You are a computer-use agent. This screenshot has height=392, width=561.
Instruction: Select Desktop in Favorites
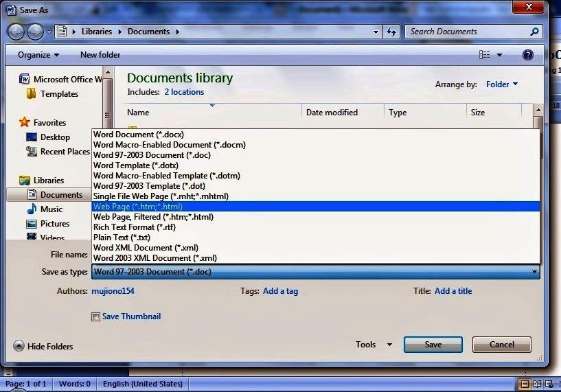coord(48,137)
